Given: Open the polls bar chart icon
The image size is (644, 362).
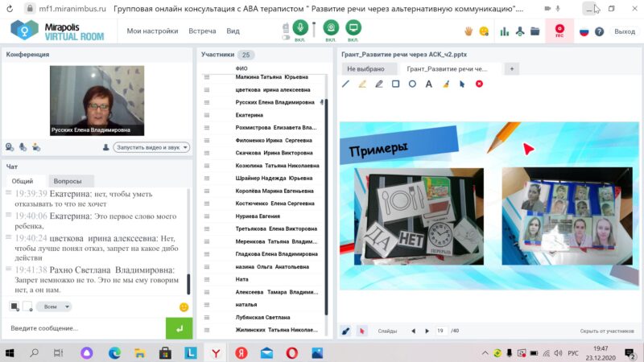Looking at the screenshot, I should coord(505,31).
